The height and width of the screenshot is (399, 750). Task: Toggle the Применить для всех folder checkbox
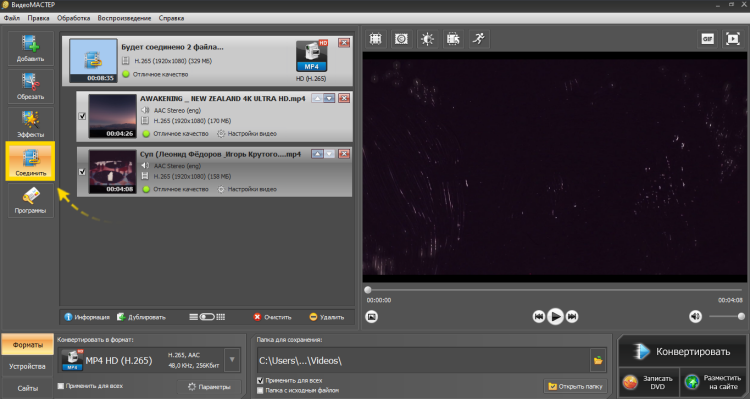(x=260, y=381)
